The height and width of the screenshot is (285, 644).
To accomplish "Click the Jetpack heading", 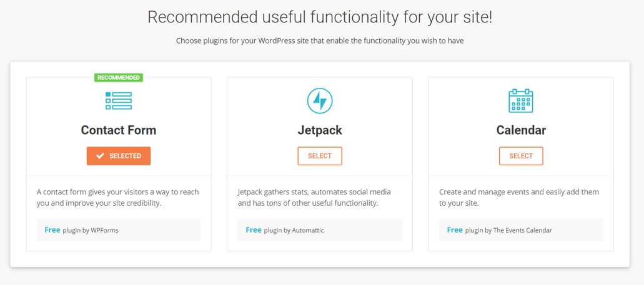I will [x=320, y=130].
